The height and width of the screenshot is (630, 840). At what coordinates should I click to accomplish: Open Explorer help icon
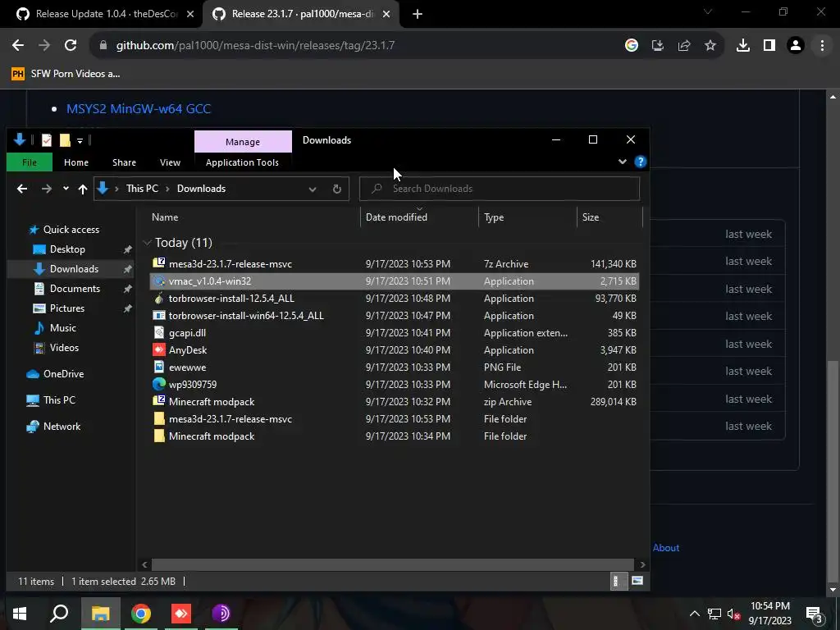[x=640, y=162]
